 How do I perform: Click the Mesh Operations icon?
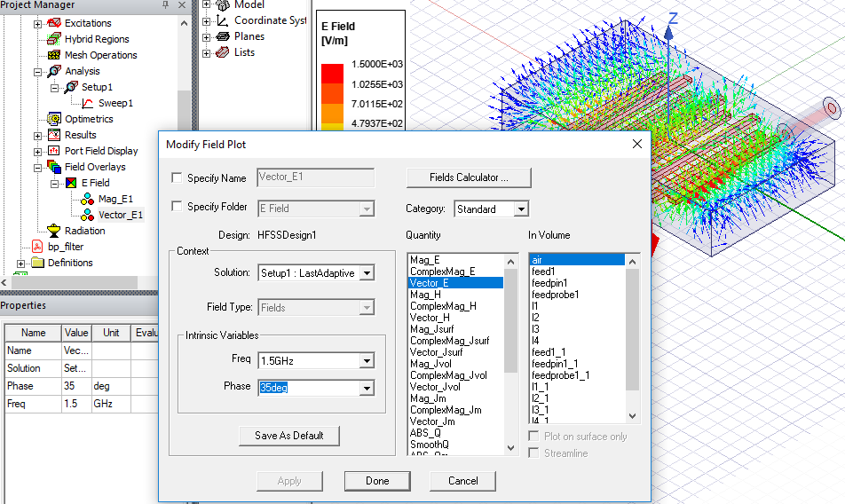click(x=54, y=55)
